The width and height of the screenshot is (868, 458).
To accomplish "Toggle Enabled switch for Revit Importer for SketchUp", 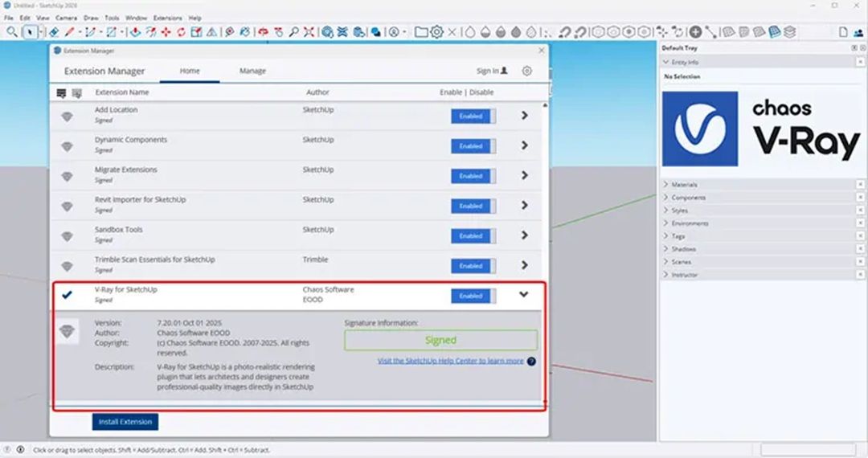I will [x=473, y=206].
